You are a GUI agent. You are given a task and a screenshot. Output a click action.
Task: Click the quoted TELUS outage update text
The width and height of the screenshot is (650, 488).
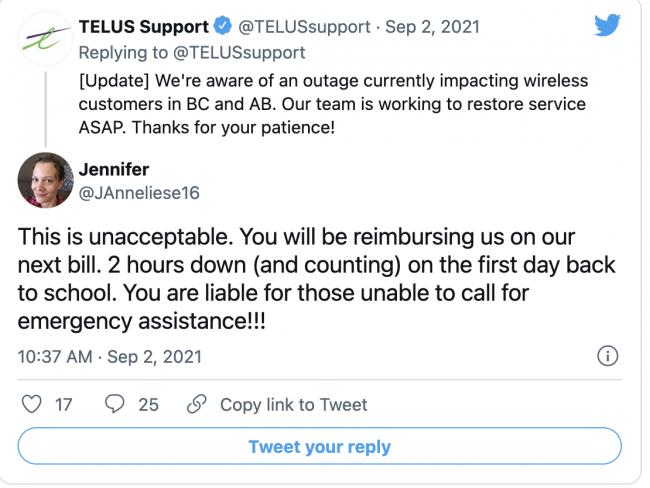coord(333,104)
